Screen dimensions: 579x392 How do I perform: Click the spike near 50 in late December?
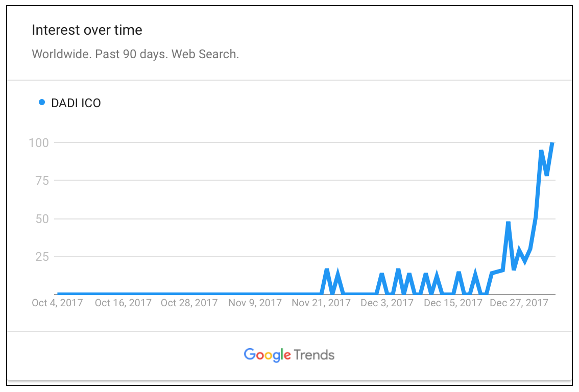tap(508, 223)
